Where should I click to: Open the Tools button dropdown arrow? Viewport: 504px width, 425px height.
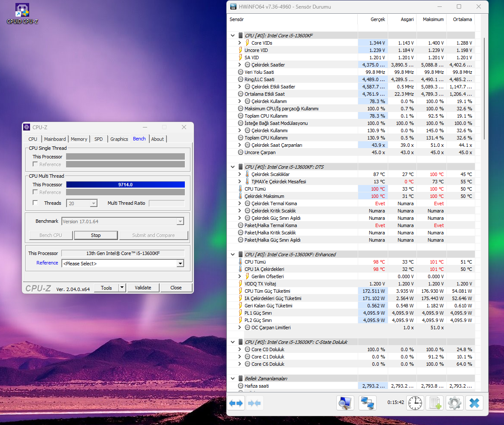point(122,288)
